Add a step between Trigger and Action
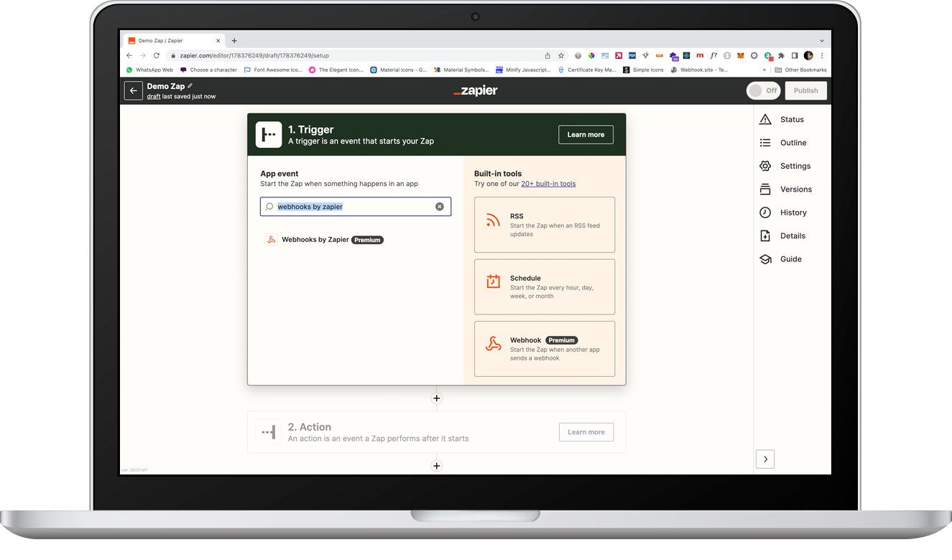This screenshot has width=952, height=560. (x=436, y=398)
